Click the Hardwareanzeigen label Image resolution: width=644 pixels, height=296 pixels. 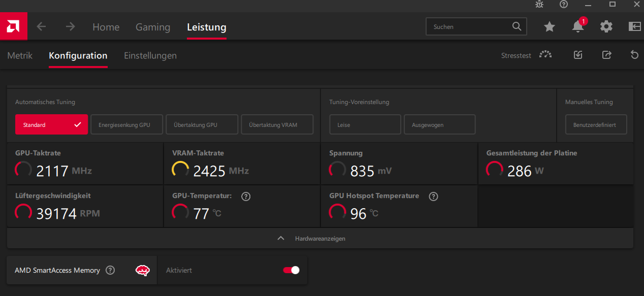coord(320,239)
